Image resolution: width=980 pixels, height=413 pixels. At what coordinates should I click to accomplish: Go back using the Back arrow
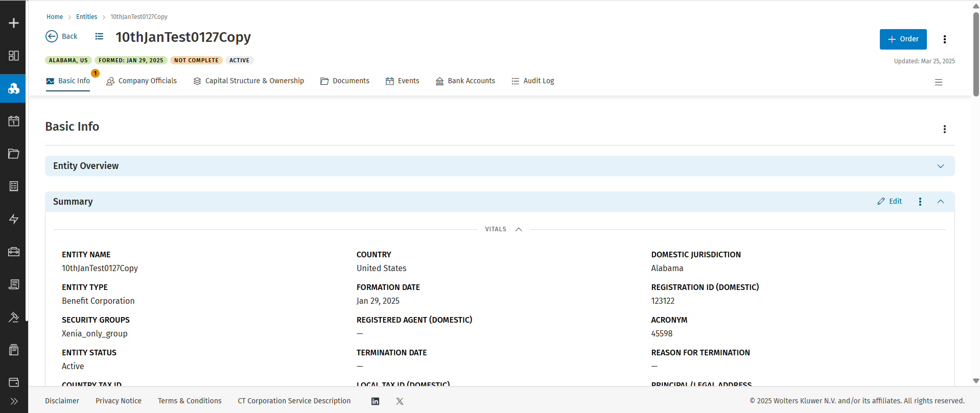61,36
